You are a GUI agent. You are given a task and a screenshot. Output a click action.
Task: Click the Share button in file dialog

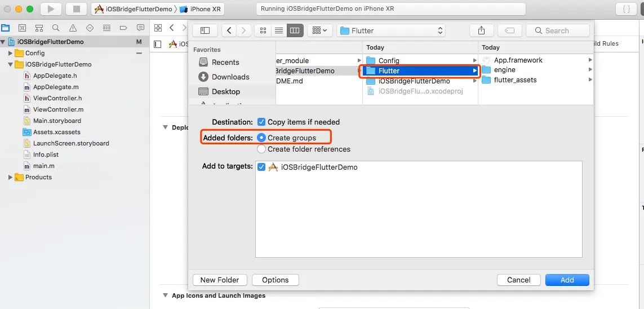coord(481,30)
